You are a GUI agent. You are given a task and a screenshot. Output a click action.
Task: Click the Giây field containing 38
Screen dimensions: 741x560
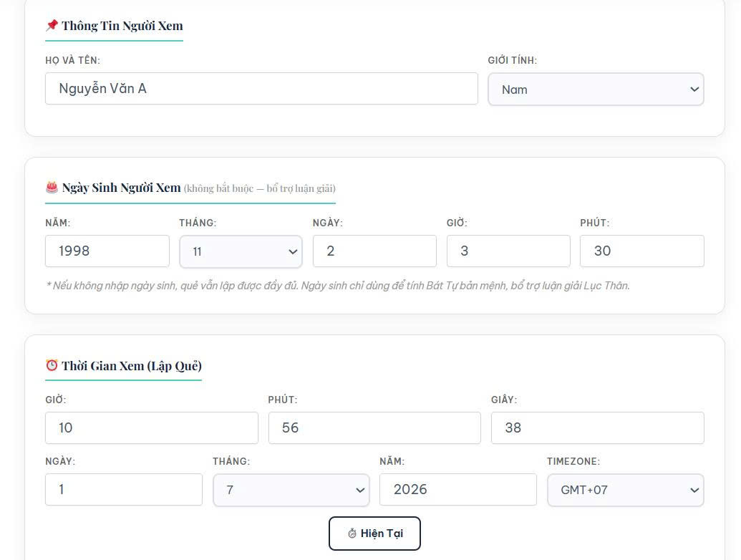pyautogui.click(x=597, y=428)
